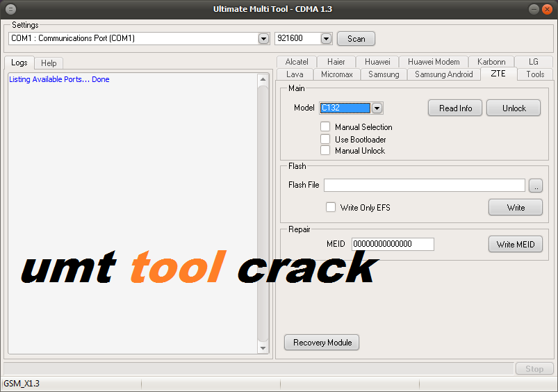Viewport: 558px width, 392px height.
Task: Open the Alcatel tab
Action: click(297, 62)
